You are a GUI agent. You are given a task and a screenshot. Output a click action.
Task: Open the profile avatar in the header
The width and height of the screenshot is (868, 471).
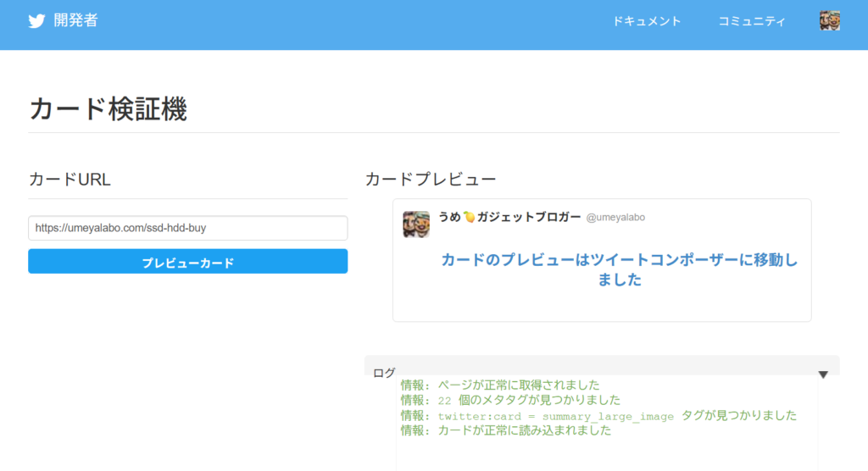[830, 21]
